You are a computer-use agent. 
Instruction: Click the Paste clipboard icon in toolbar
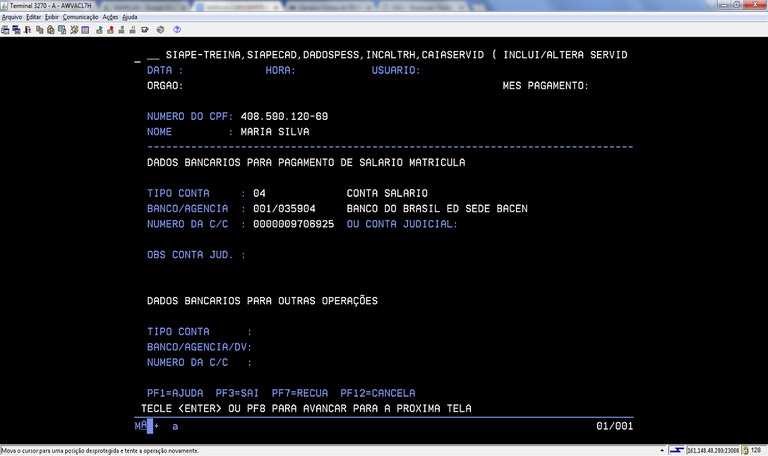50,29
